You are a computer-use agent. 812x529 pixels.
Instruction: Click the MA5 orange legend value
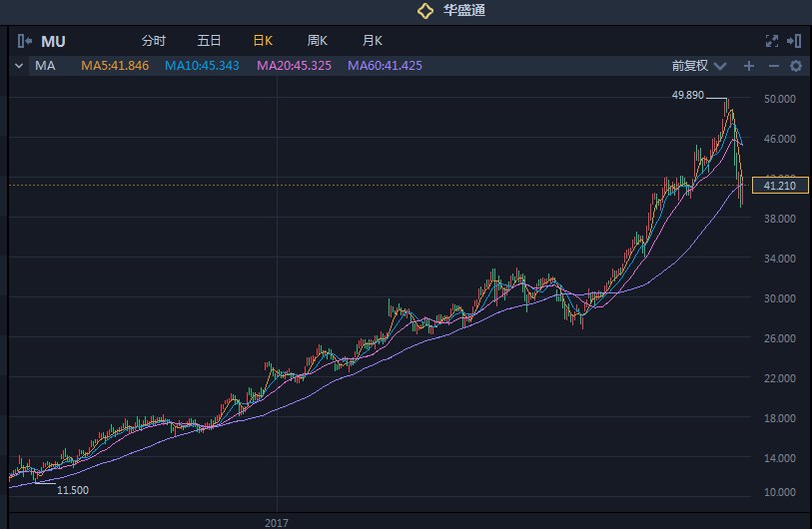115,66
